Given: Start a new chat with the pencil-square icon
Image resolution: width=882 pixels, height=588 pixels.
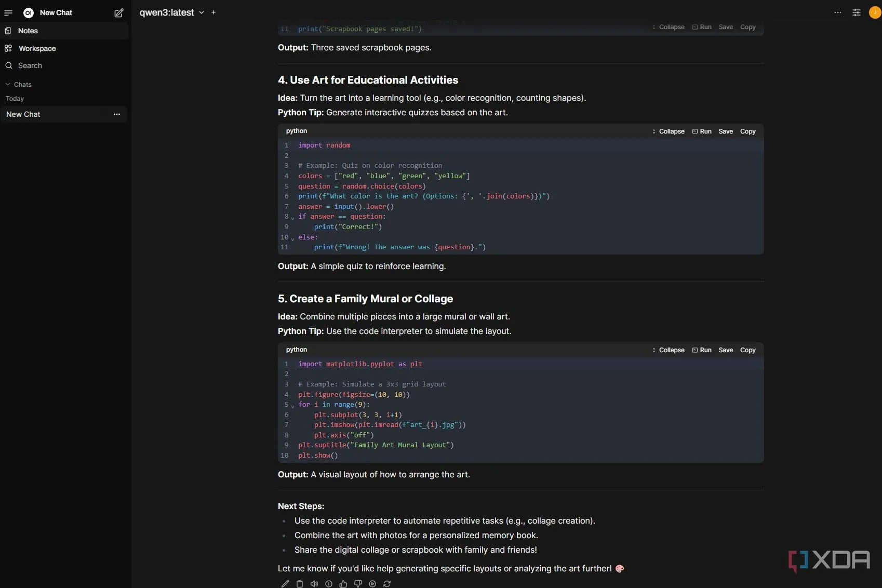Looking at the screenshot, I should [x=119, y=12].
